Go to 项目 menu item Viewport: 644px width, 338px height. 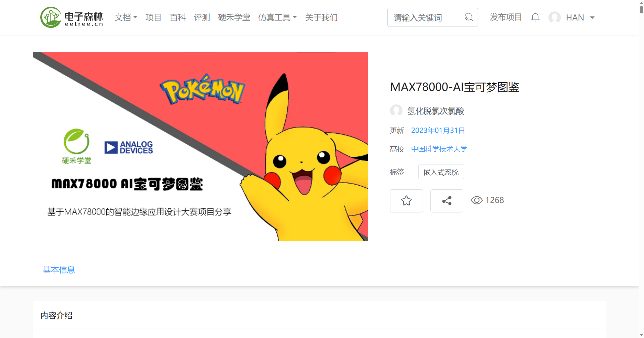pyautogui.click(x=153, y=17)
